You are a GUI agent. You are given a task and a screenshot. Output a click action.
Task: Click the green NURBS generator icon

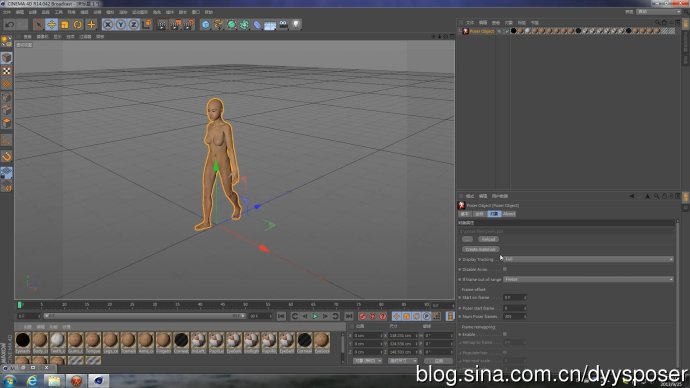[x=231, y=25]
